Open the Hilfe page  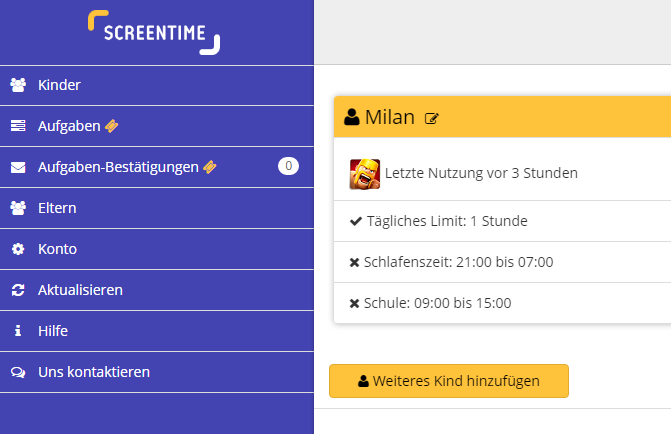157,331
